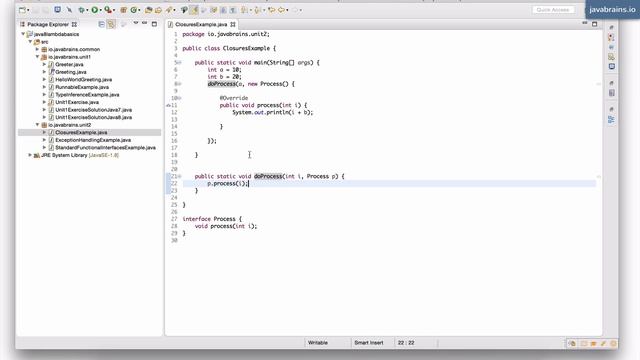Click the Debug bug icon in toolbar
The height and width of the screenshot is (360, 640).
point(81,10)
